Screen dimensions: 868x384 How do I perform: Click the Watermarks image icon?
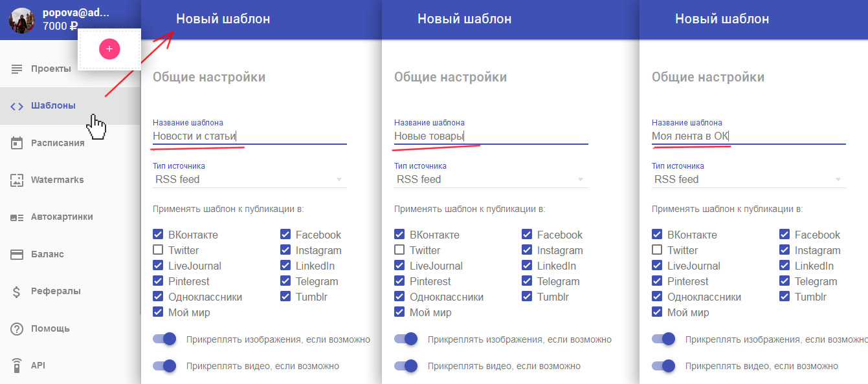17,180
